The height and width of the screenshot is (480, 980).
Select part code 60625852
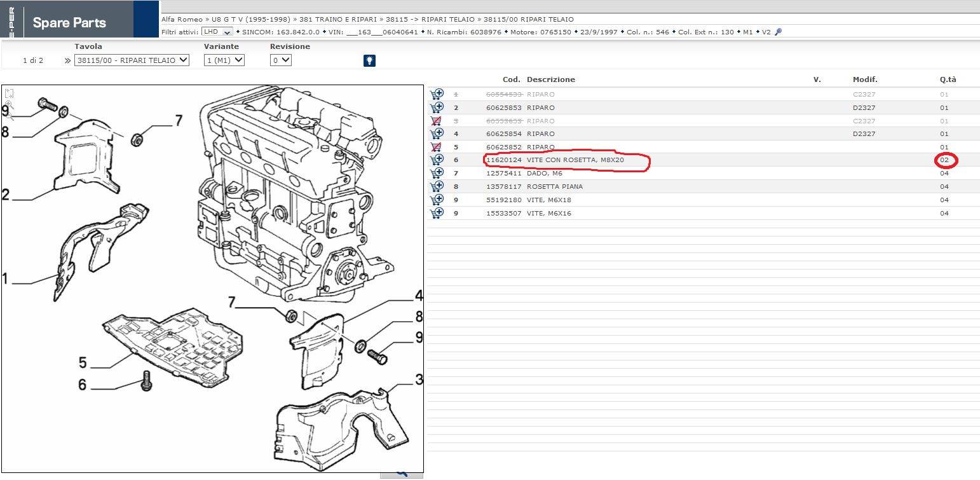click(504, 147)
